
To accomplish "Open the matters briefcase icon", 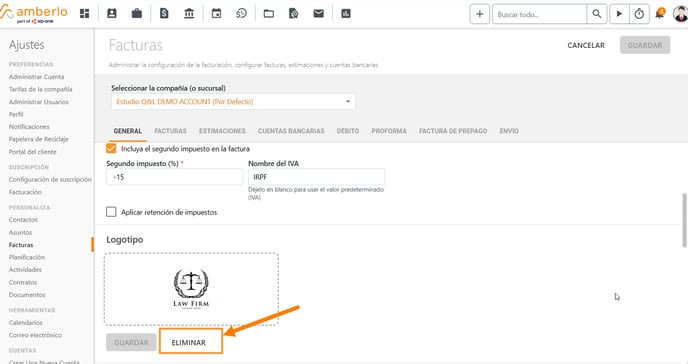I will [x=137, y=14].
